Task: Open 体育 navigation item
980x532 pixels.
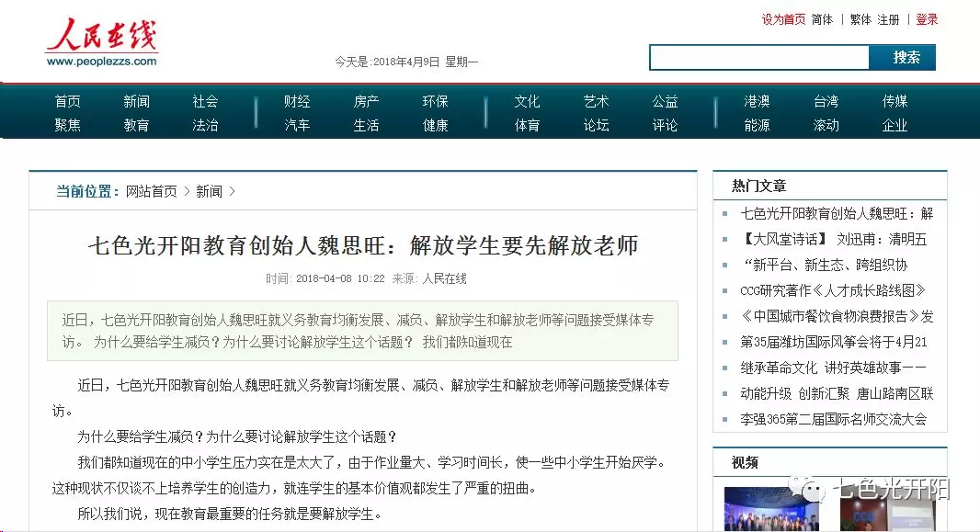Action: 527,125
